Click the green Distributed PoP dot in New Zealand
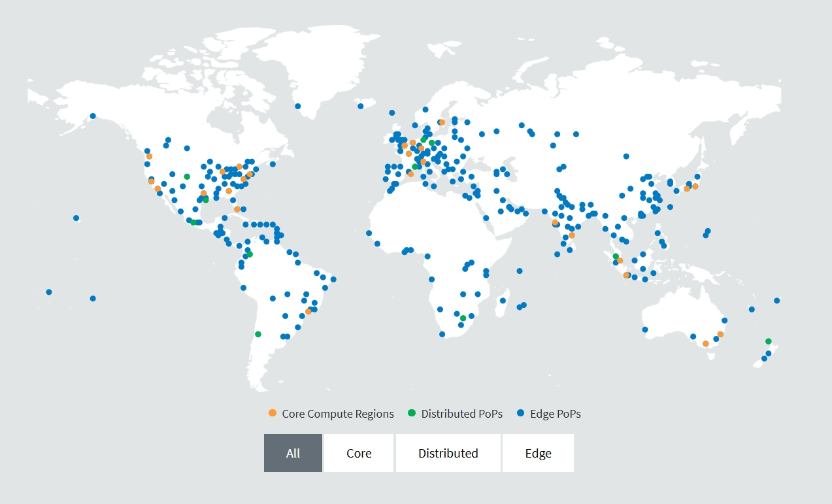832x504 pixels. point(769,341)
